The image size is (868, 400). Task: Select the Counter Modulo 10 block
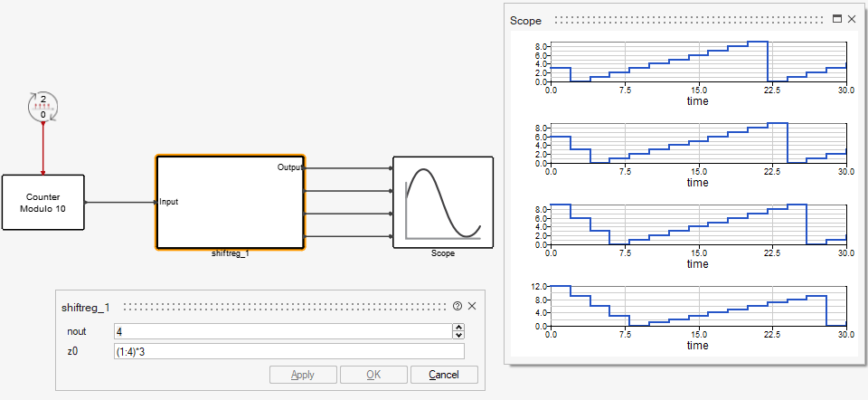(43, 202)
